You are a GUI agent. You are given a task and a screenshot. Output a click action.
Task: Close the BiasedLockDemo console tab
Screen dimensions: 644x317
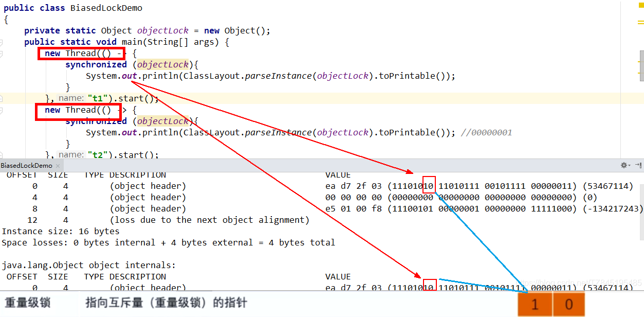point(58,166)
